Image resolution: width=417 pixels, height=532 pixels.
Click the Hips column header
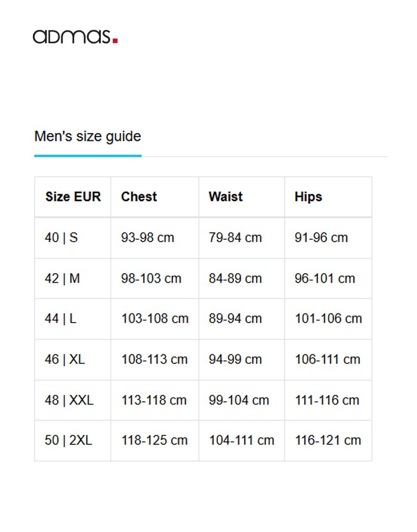pyautogui.click(x=308, y=197)
